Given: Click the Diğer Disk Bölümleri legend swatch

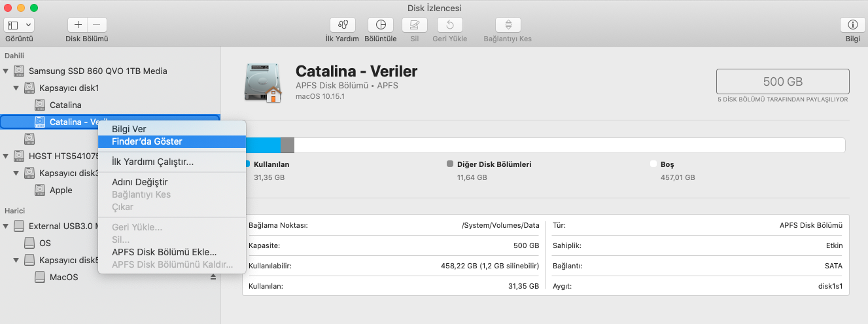Looking at the screenshot, I should click(x=450, y=164).
